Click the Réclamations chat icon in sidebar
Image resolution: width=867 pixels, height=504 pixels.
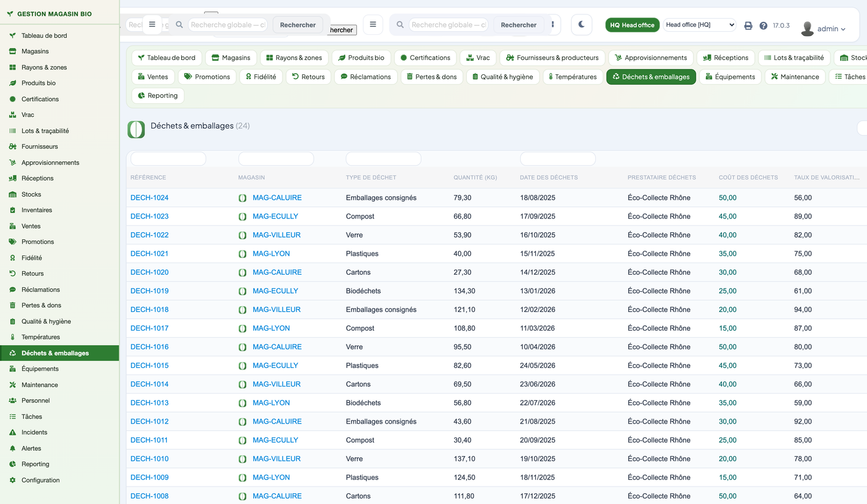coord(13,289)
